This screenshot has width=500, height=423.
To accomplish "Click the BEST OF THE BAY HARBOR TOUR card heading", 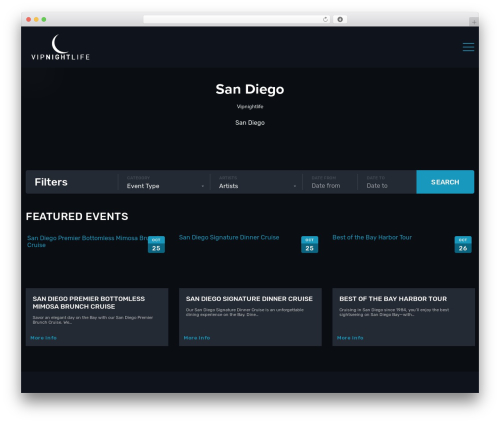I will [393, 299].
